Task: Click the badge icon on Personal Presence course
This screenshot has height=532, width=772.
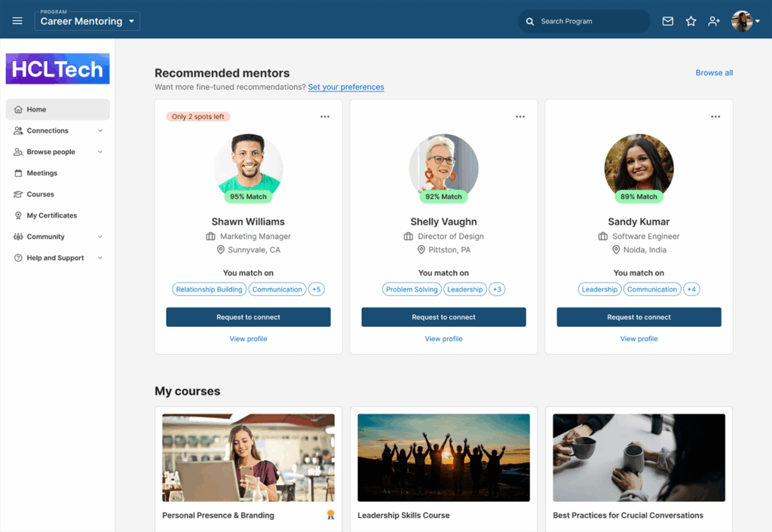Action: click(x=331, y=515)
